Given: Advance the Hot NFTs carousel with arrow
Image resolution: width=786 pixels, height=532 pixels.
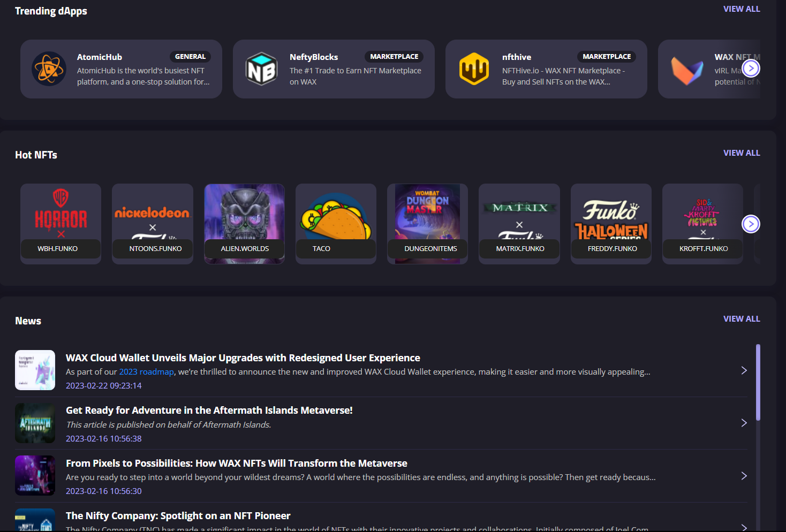Looking at the screenshot, I should coord(751,224).
